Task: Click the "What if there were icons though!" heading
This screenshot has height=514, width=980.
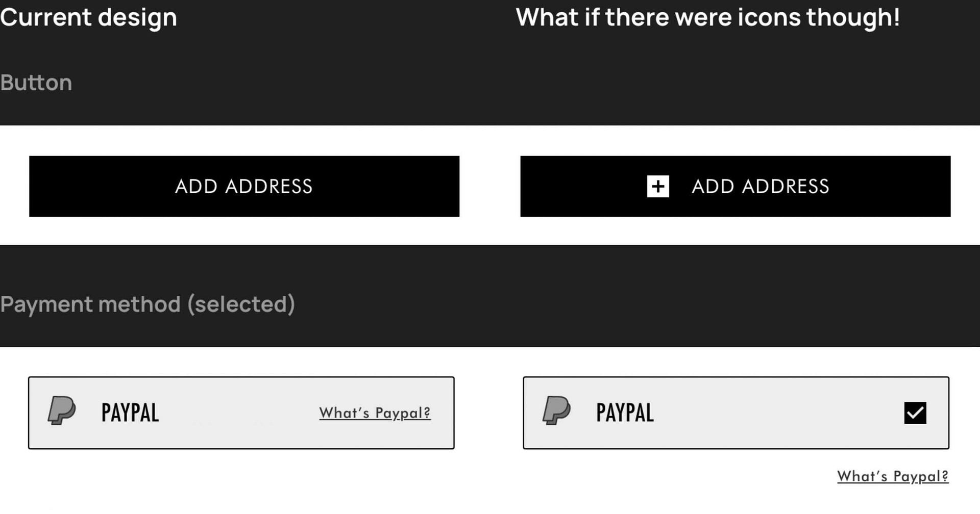Action: [x=707, y=17]
